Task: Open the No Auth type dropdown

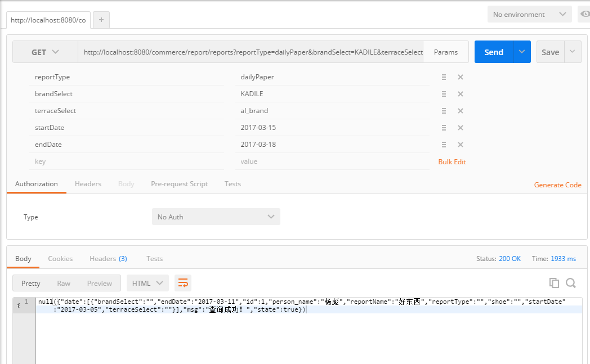Action: pyautogui.click(x=216, y=217)
